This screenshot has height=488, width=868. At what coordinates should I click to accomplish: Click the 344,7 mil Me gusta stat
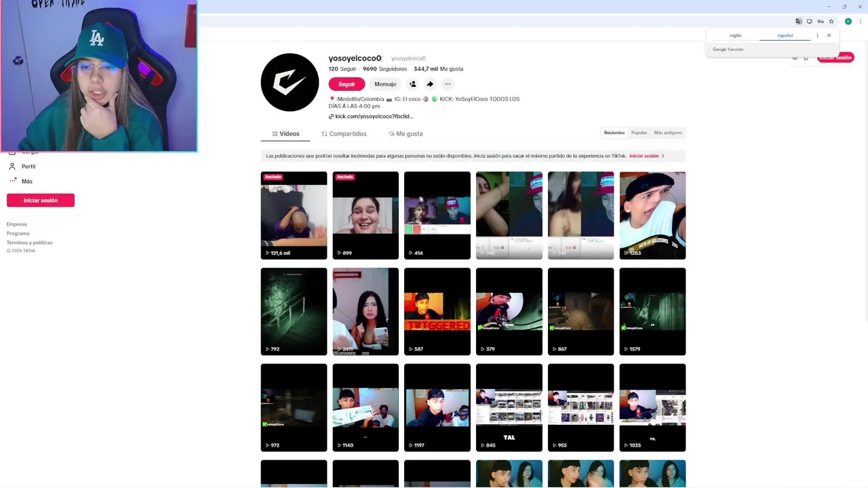[x=438, y=68]
